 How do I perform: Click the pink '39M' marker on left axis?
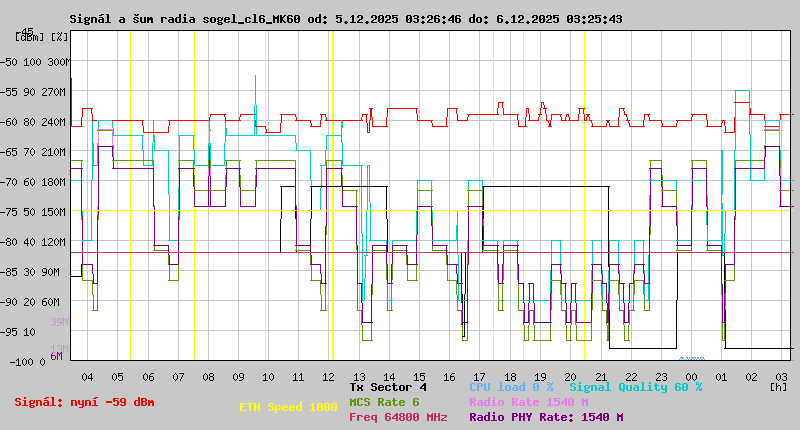point(59,322)
